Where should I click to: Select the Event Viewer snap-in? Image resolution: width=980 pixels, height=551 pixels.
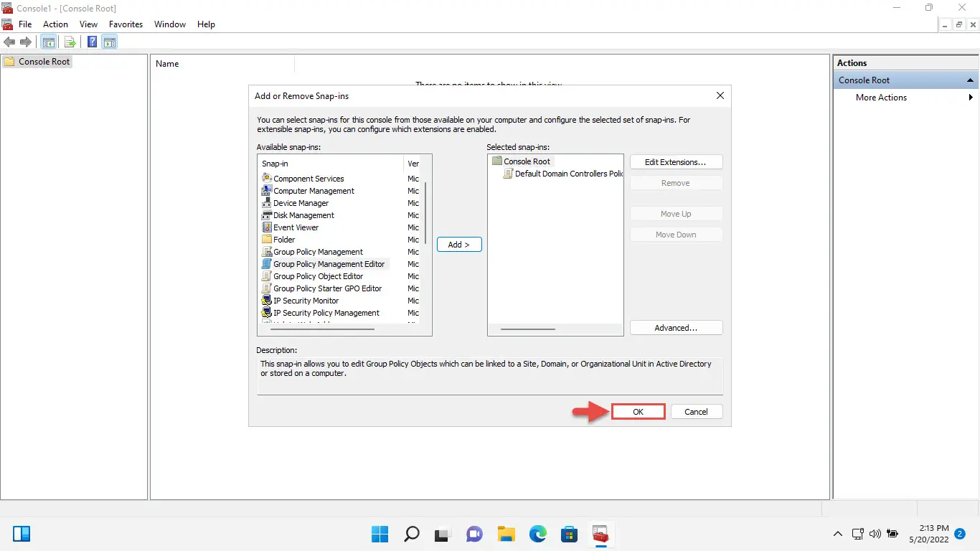click(x=296, y=227)
